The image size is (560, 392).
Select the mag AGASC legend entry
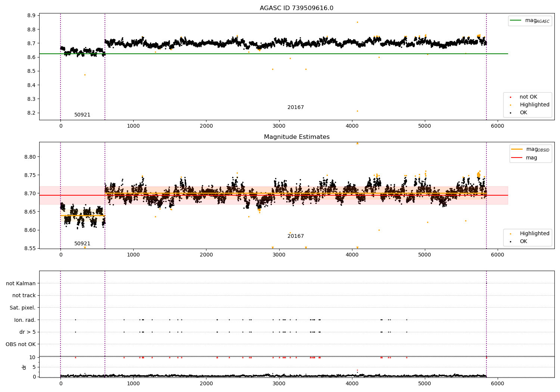click(x=530, y=21)
